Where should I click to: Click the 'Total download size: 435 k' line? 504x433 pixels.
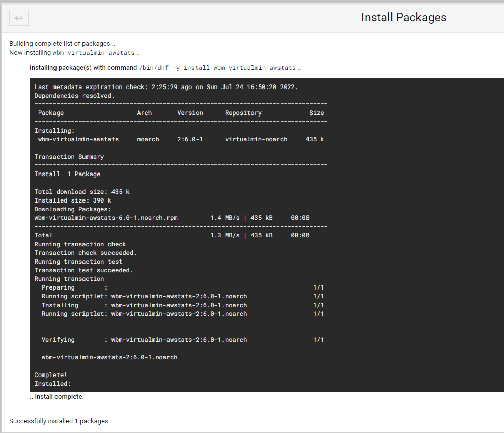82,192
